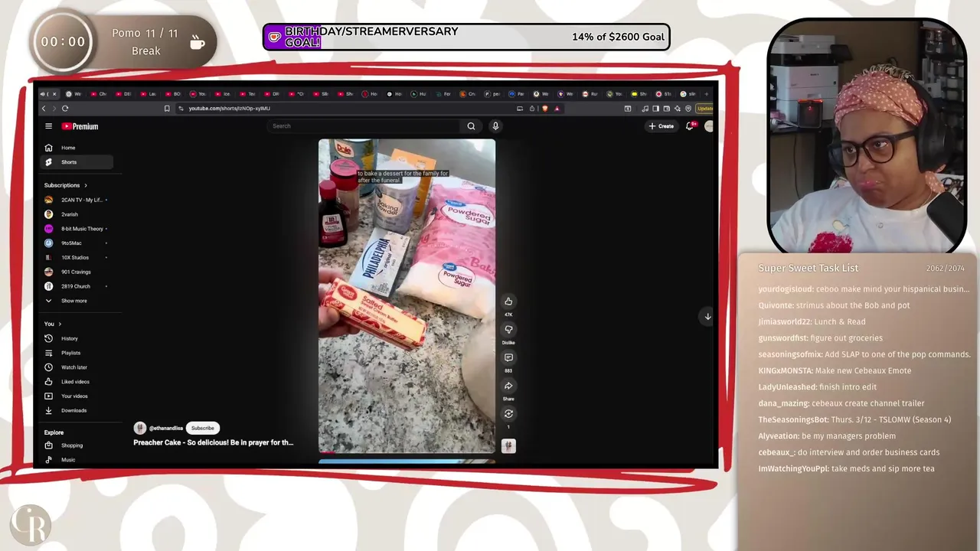Open Liked videos in sidebar
Image resolution: width=980 pixels, height=551 pixels.
[77, 382]
